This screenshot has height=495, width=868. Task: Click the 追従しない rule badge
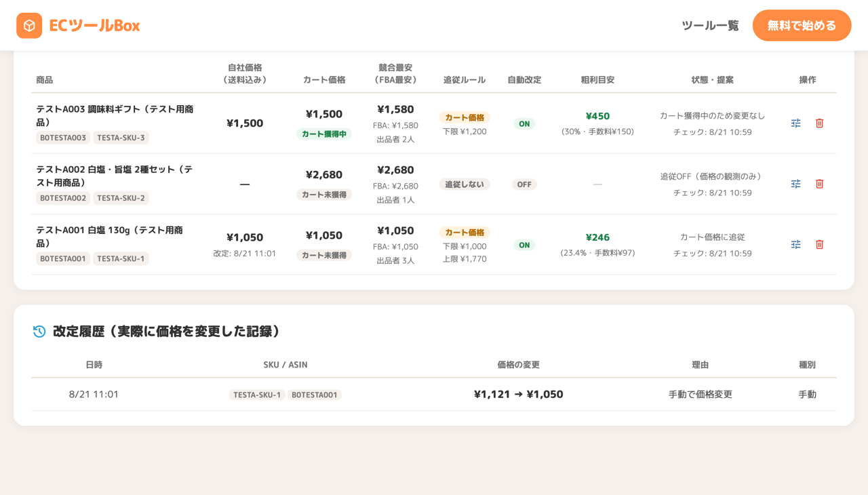coord(465,184)
